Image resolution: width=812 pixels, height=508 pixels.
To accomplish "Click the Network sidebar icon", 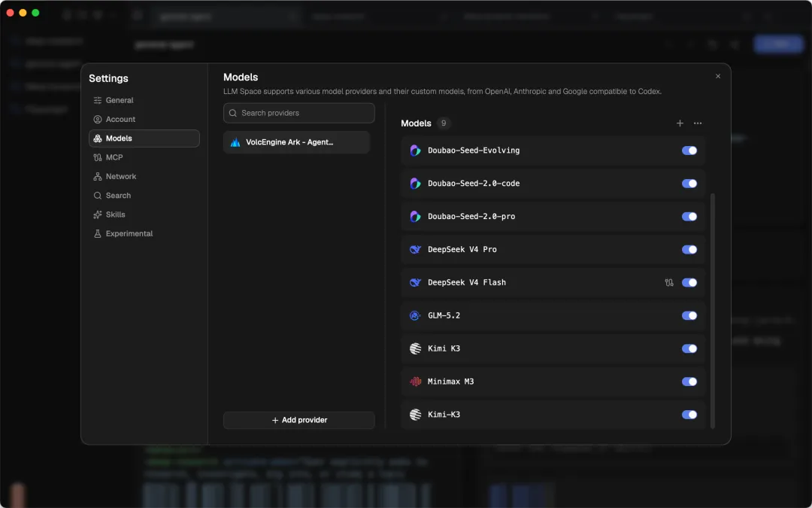I will pos(97,176).
